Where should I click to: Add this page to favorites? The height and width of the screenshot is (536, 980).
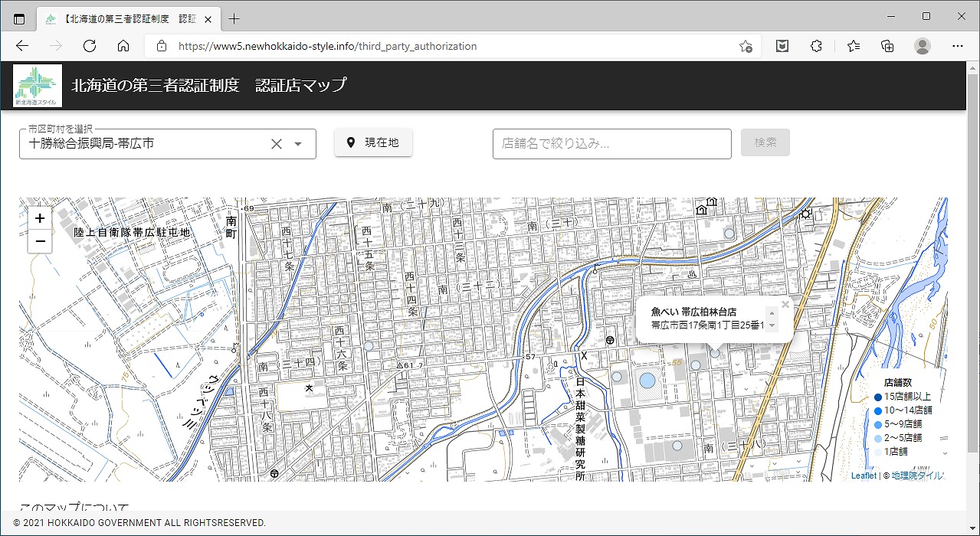[745, 46]
